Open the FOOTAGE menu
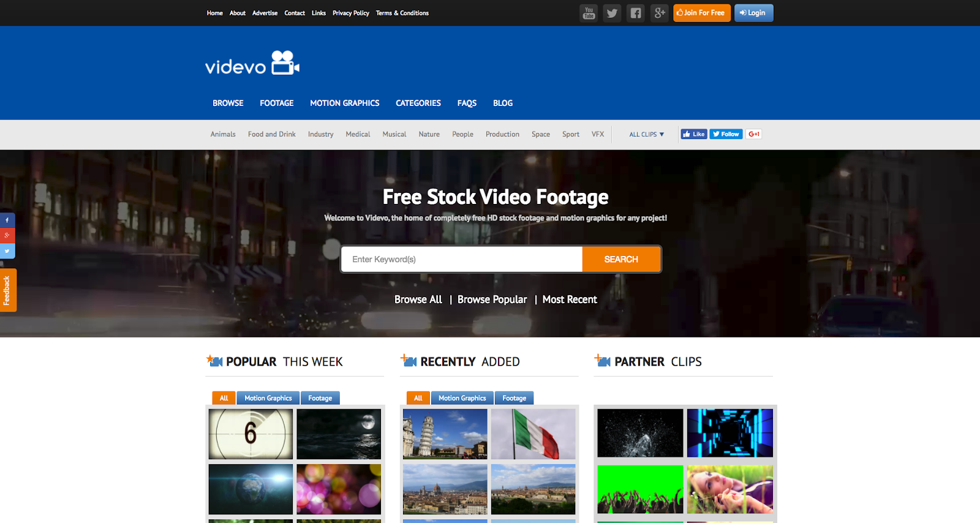Viewport: 980px width, 523px height. (277, 103)
